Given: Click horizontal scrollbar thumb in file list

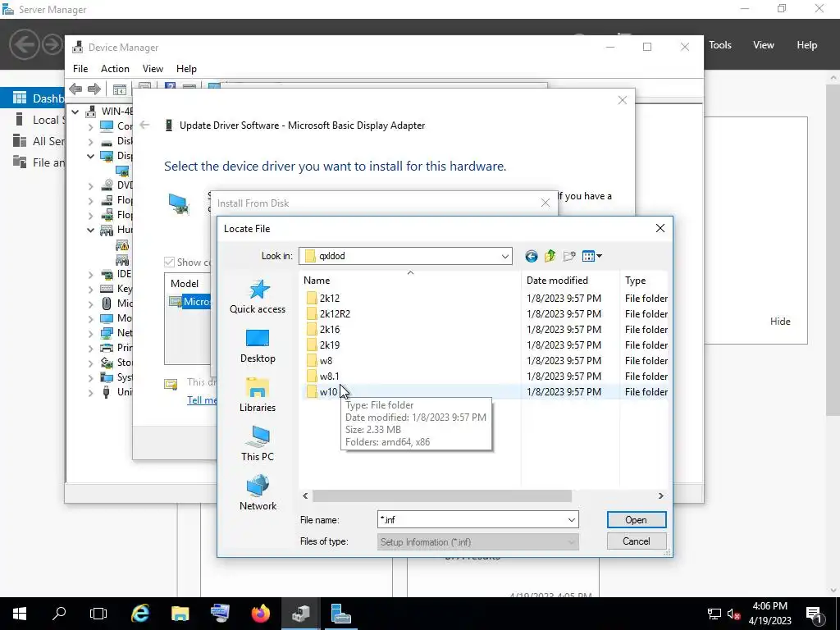Looking at the screenshot, I should coord(442,496).
